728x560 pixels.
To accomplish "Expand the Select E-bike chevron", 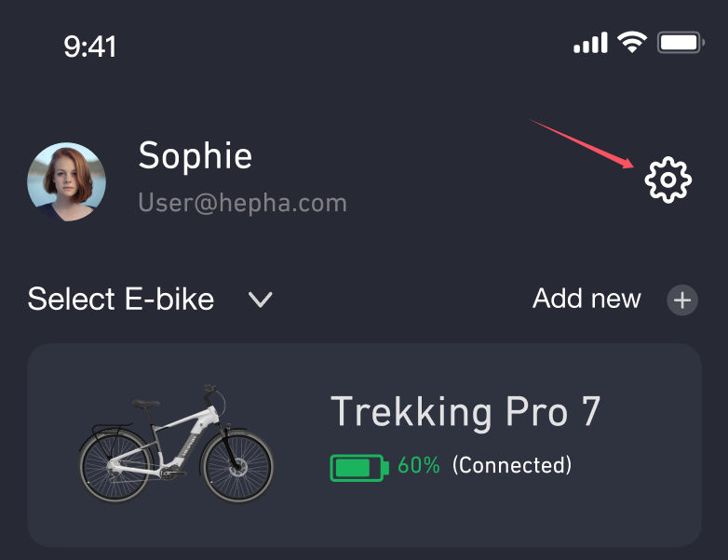I will pyautogui.click(x=260, y=300).
